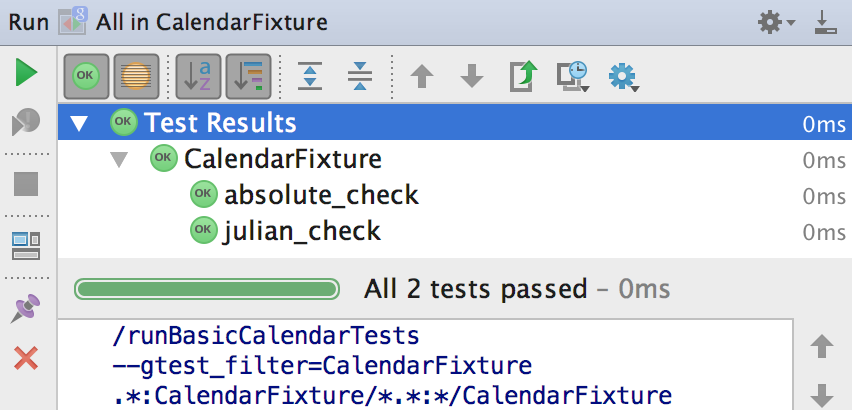Viewport: 852px width, 410px height.
Task: Select the absolute_check test result
Action: (x=320, y=195)
